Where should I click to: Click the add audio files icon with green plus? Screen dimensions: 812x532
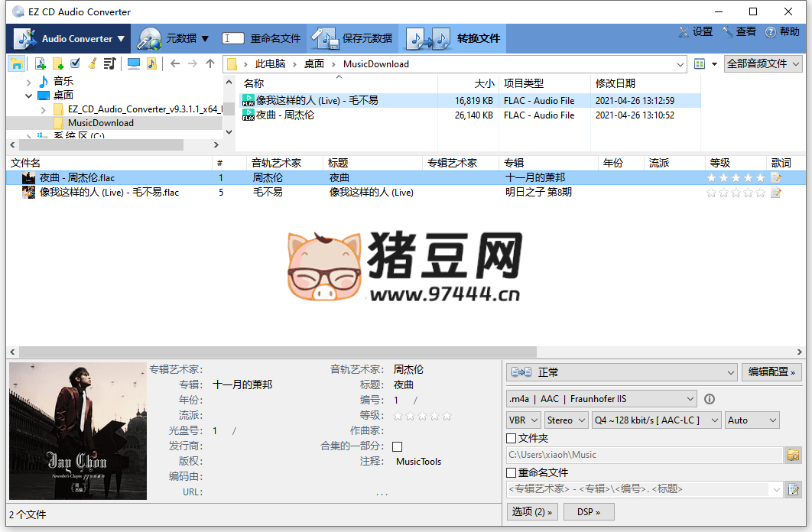(40, 63)
